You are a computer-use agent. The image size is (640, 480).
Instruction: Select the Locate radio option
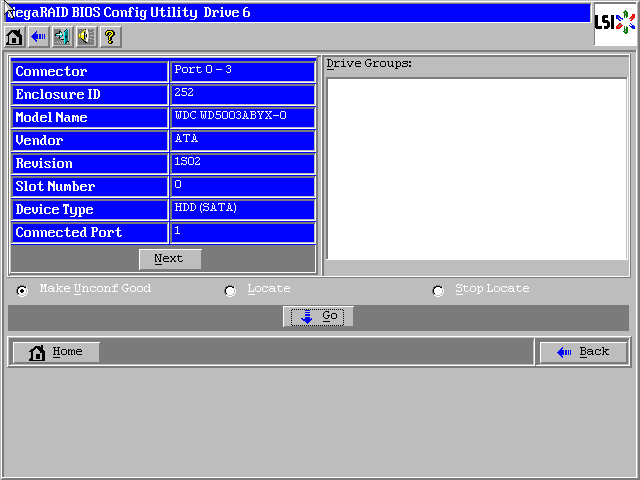[230, 291]
